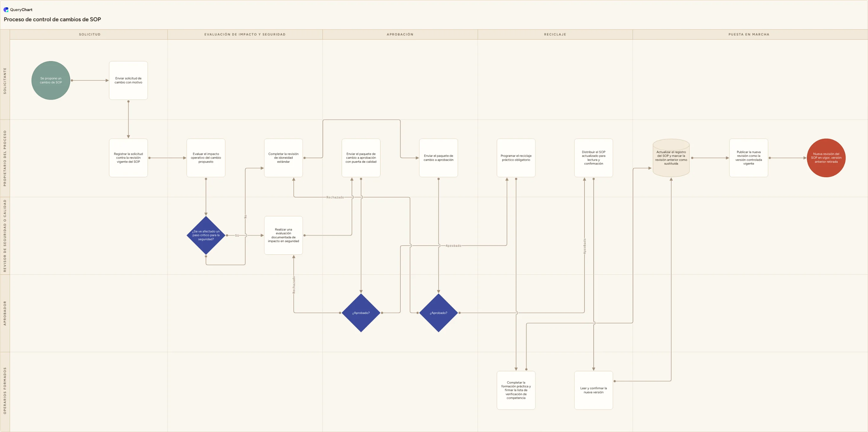The height and width of the screenshot is (432, 868).
Task: Click 'REVISOR DE SEGURIDAD O CALIDAD' lane label
Action: 5,236
